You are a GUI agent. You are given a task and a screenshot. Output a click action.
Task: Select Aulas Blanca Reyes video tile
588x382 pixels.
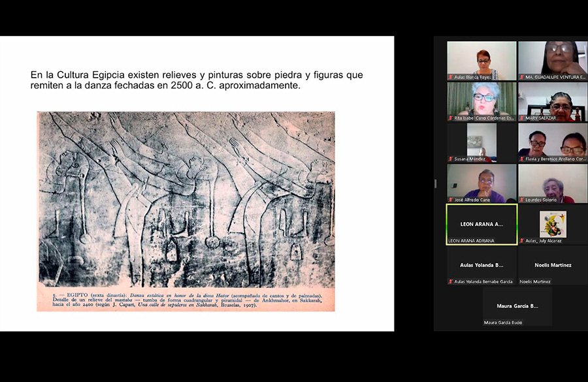click(482, 61)
